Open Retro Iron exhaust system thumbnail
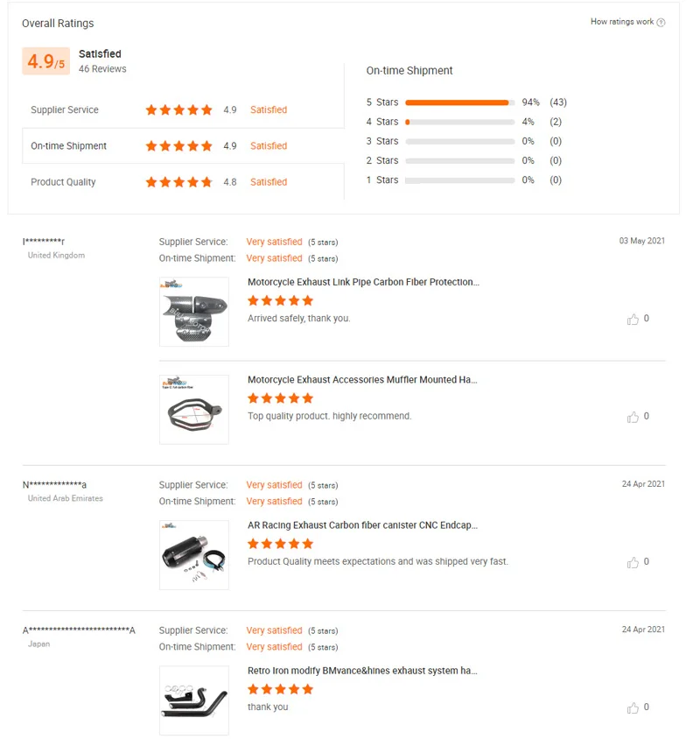This screenshot has height=739, width=700. coord(194,700)
